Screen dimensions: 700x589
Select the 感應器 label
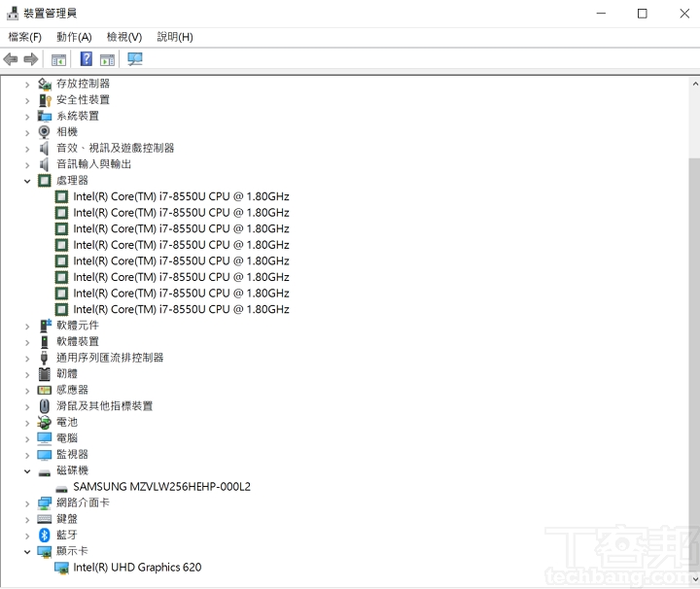(72, 390)
